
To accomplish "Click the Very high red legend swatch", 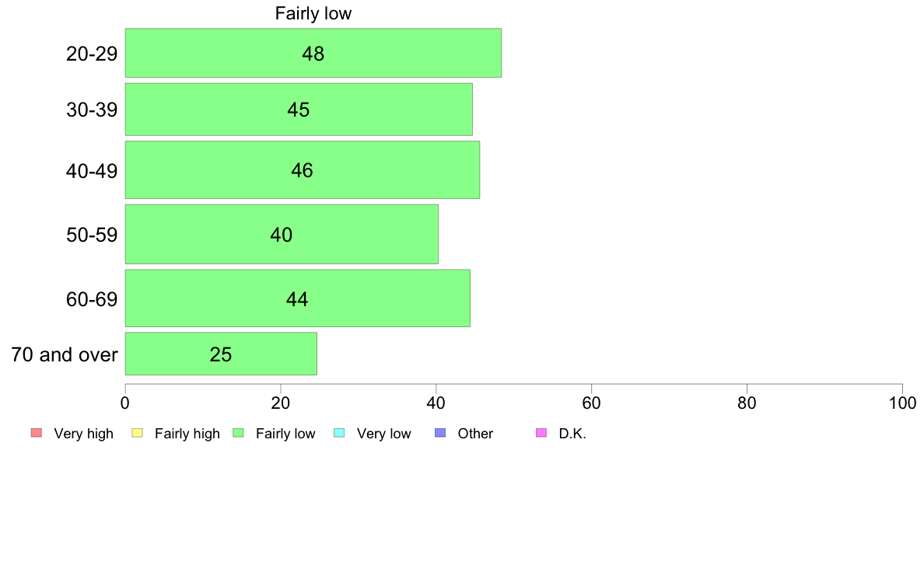I will tap(37, 433).
